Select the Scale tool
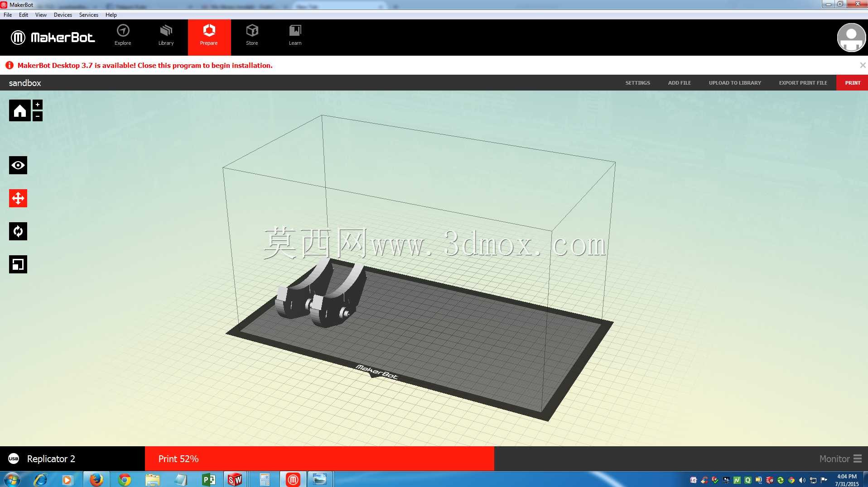 pos(18,264)
